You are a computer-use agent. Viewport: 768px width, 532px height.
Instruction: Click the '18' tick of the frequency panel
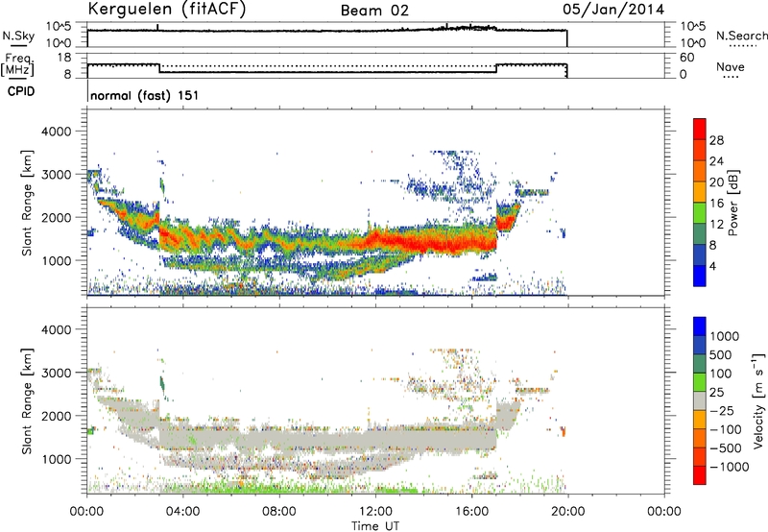(x=64, y=58)
